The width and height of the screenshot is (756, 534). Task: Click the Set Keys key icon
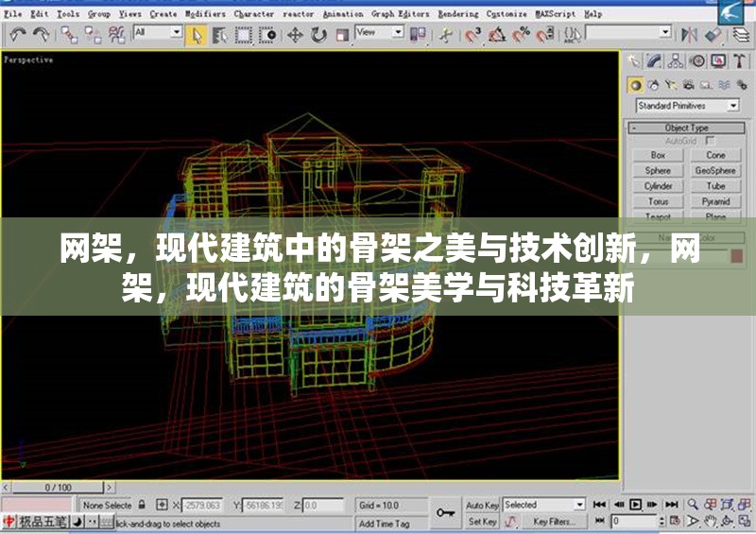445,512
